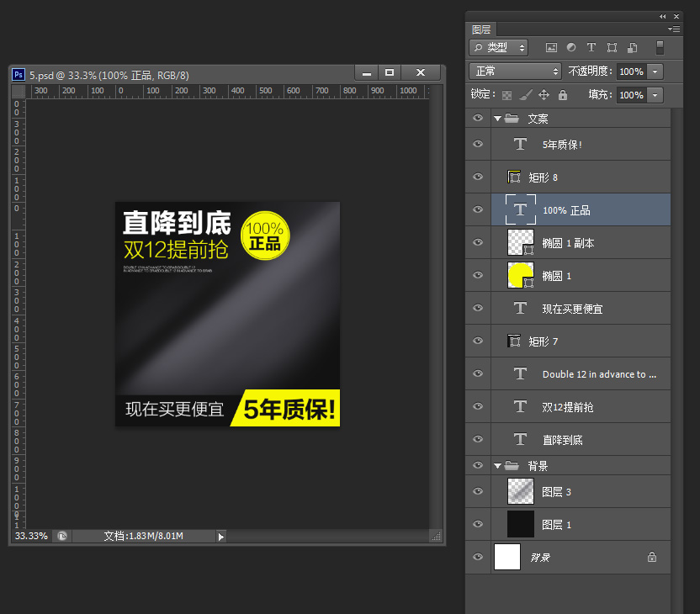Click the 33.33% zoom field
Viewport: 700px width, 614px height.
pyautogui.click(x=31, y=536)
